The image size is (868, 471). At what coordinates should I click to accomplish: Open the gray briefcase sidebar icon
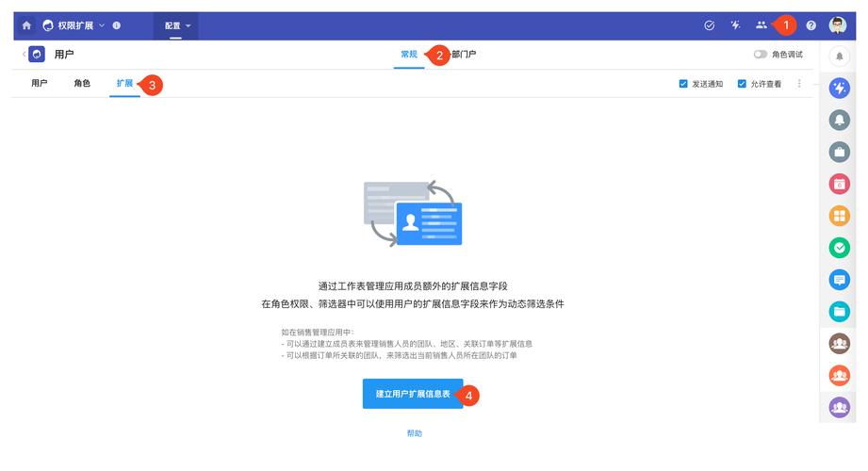pyautogui.click(x=839, y=152)
